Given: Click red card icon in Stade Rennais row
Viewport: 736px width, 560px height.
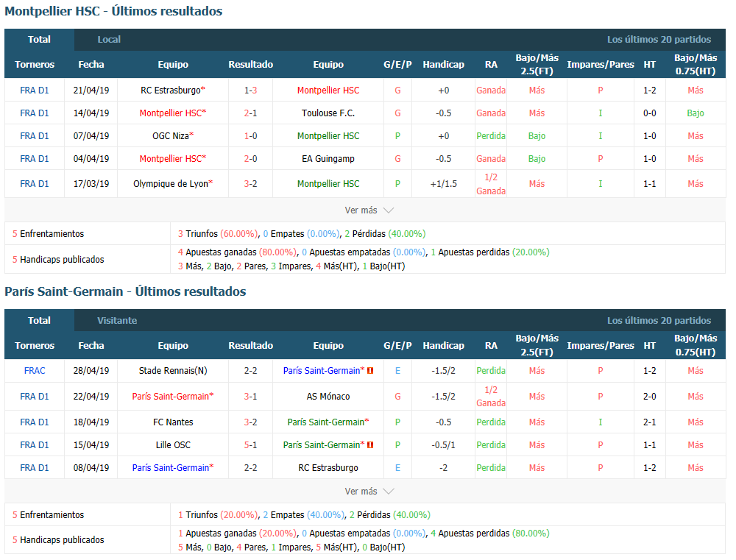Looking at the screenshot, I should (370, 371).
